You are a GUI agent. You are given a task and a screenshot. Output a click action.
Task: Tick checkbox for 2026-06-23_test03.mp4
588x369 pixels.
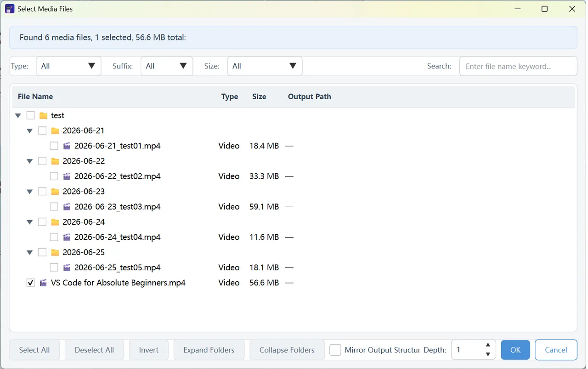[54, 207]
